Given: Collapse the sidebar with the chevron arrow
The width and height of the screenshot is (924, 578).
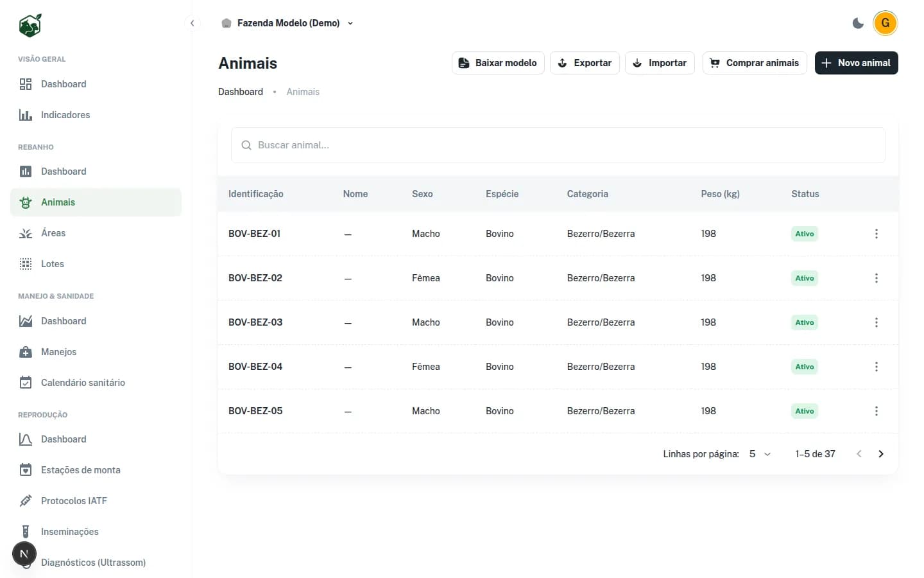Looking at the screenshot, I should (x=192, y=23).
